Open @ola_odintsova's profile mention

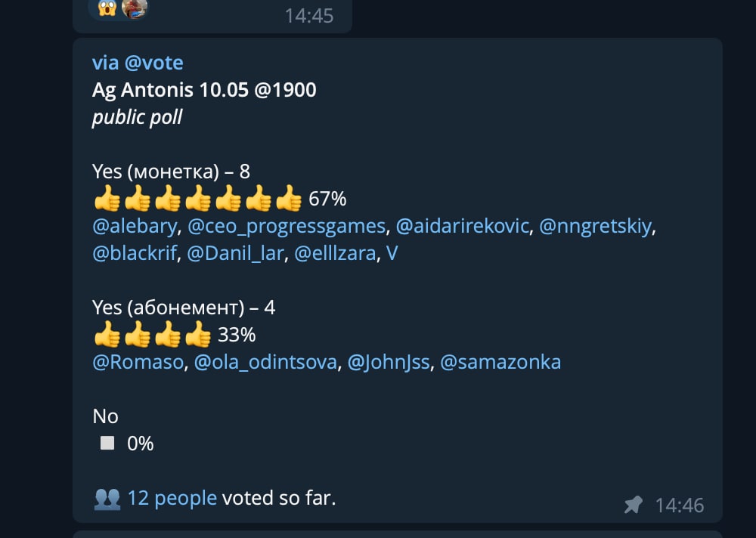click(265, 363)
